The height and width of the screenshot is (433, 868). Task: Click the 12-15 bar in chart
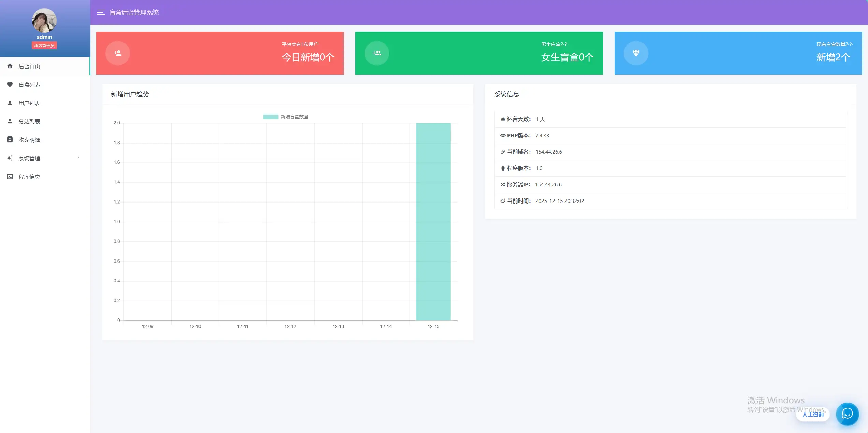click(x=433, y=222)
